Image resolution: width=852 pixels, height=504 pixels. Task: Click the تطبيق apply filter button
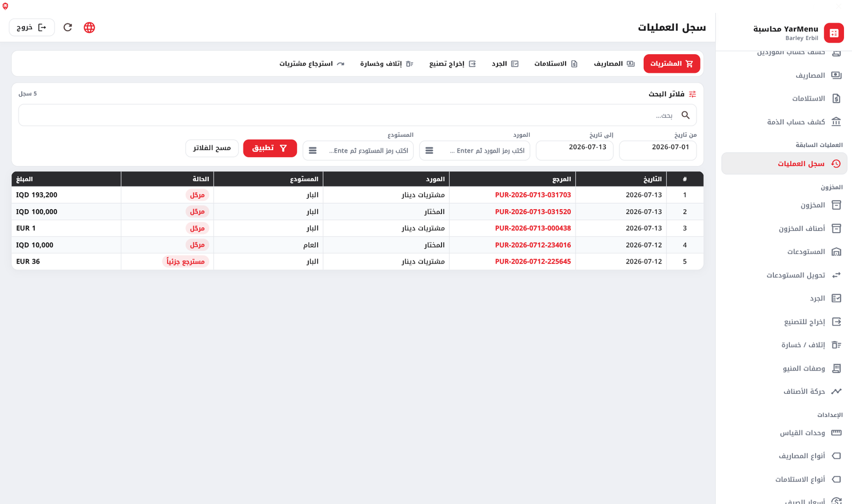click(x=270, y=148)
